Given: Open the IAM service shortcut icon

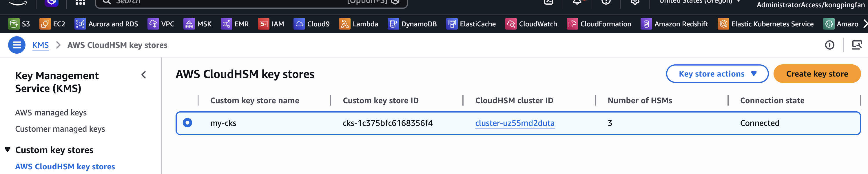Looking at the screenshot, I should [263, 24].
